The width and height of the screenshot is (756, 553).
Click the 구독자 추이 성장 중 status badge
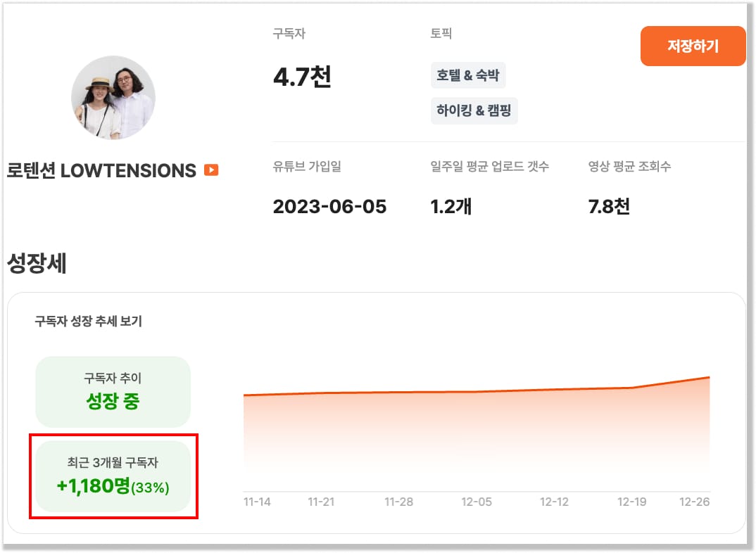[113, 391]
